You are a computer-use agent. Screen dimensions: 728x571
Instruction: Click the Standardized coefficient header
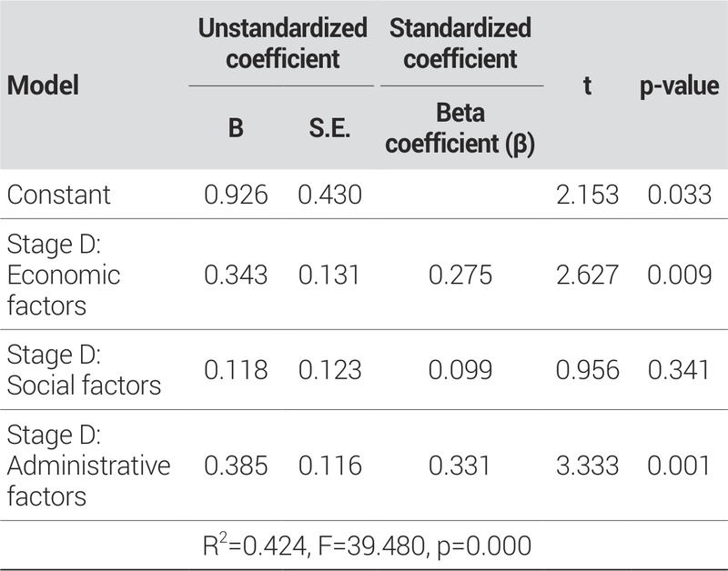pyautogui.click(x=460, y=43)
